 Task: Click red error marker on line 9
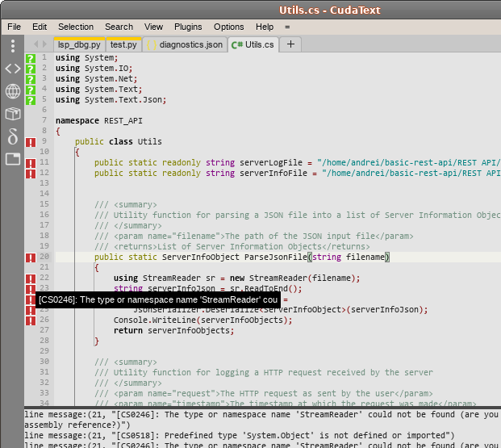tap(30, 142)
